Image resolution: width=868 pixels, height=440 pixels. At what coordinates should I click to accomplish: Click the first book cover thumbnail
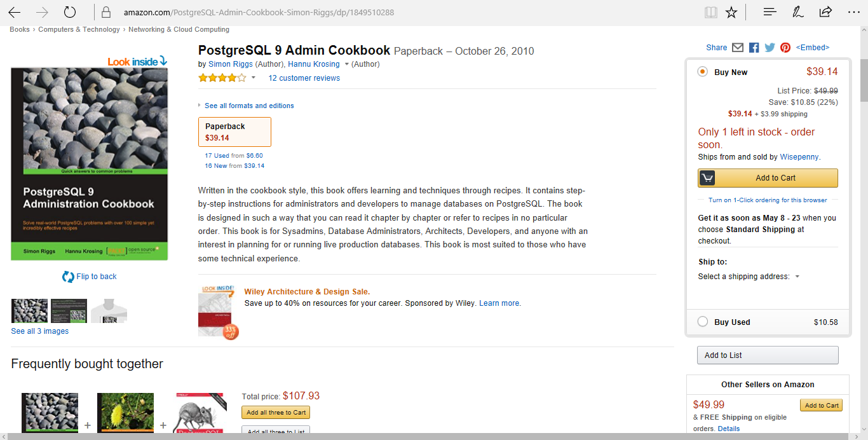[29, 311]
